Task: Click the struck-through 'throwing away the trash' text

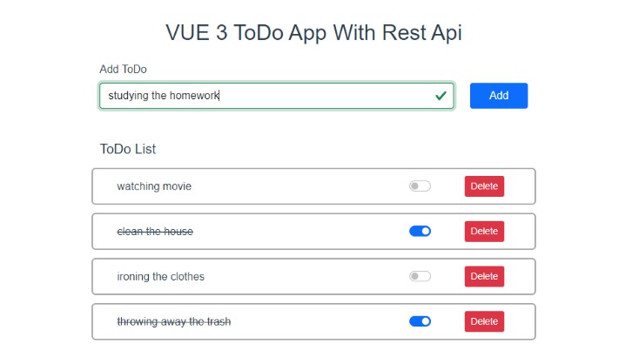Action: tap(173, 322)
